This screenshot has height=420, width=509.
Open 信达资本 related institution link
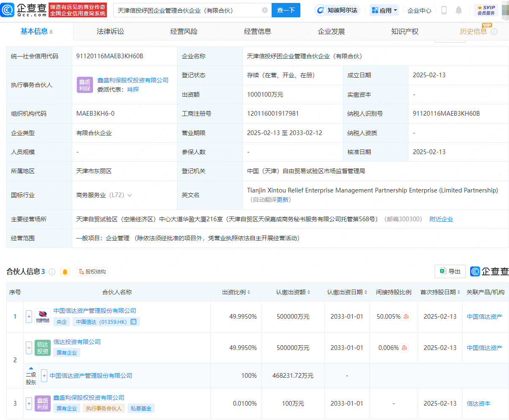click(x=479, y=404)
